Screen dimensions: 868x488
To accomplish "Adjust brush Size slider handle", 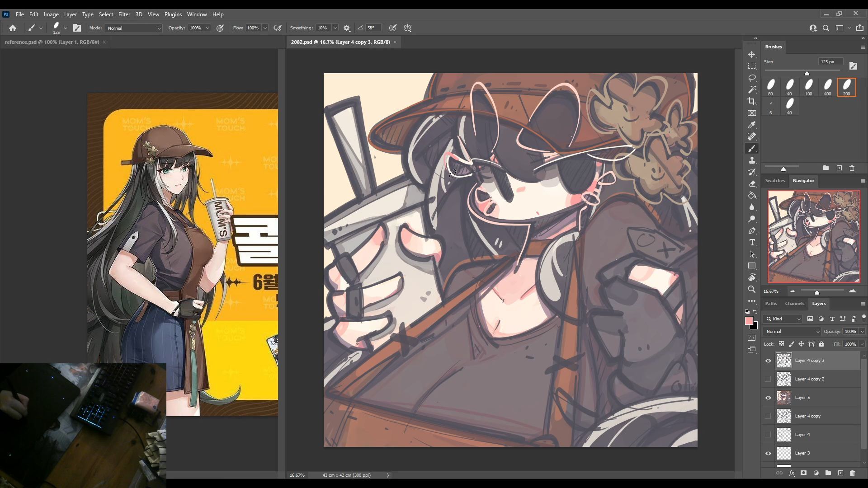I will pyautogui.click(x=807, y=73).
